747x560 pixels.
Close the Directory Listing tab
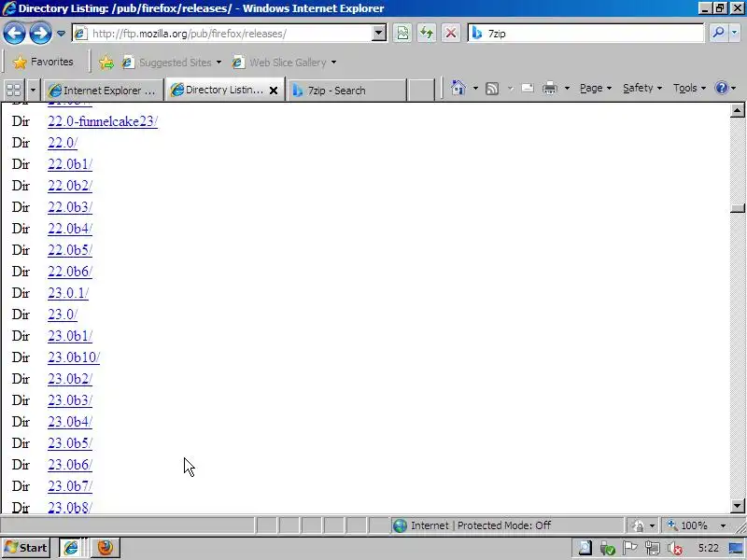[x=274, y=90]
